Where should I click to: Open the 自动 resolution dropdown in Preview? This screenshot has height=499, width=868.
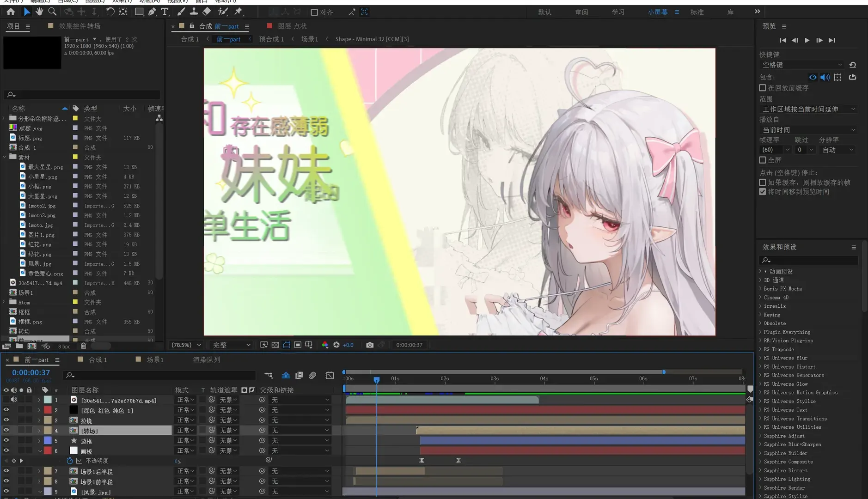click(x=837, y=150)
